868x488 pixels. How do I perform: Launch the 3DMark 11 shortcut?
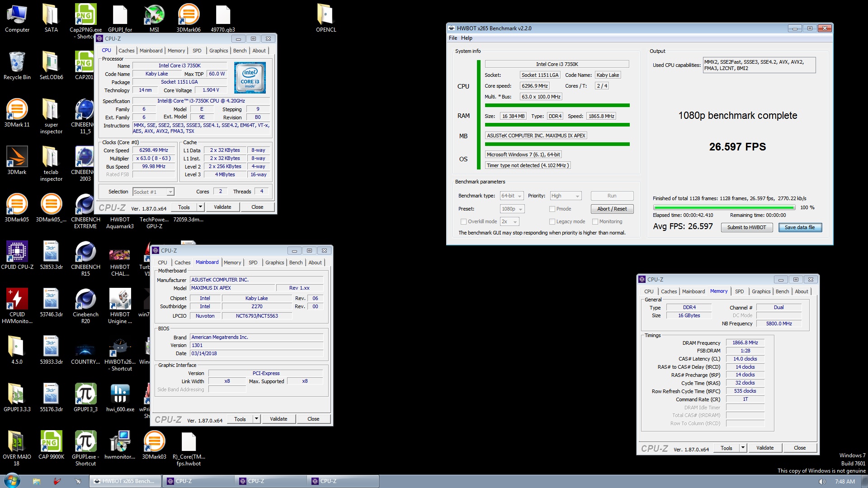(x=17, y=113)
